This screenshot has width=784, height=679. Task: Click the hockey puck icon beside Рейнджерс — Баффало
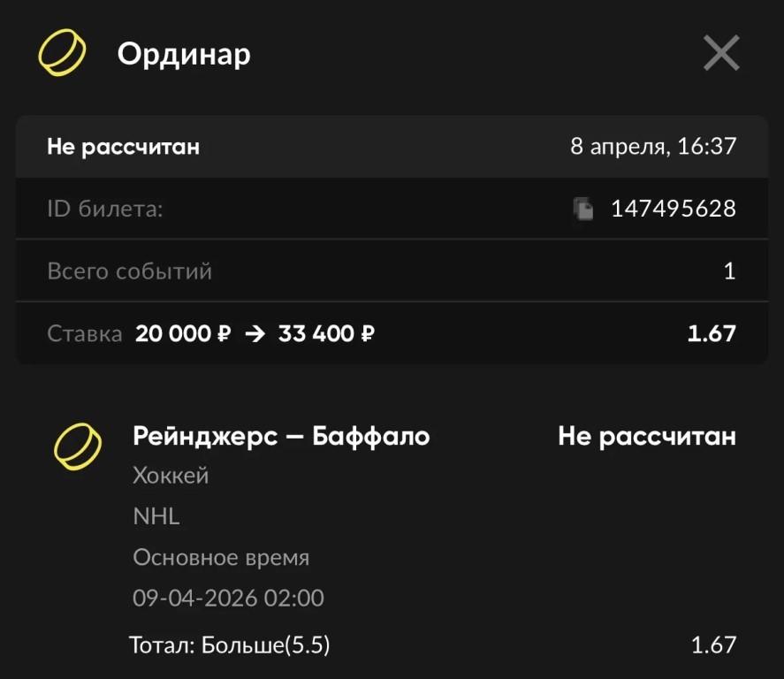pos(77,446)
